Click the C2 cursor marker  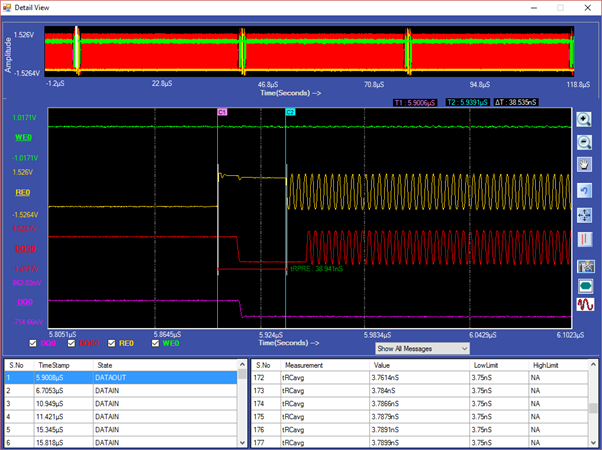[290, 112]
